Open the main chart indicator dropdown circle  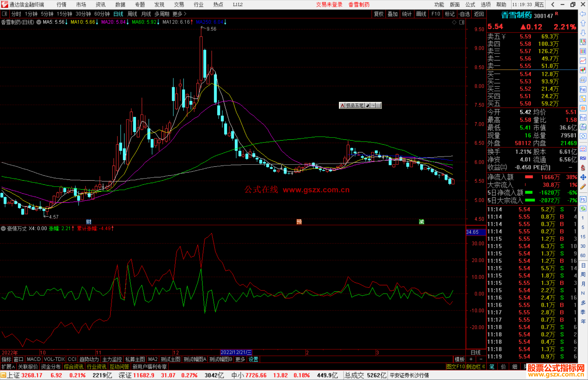(39, 22)
